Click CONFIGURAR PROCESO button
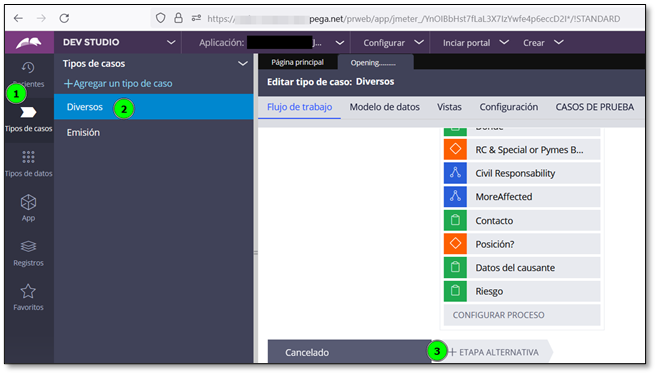The height and width of the screenshot is (375, 657). pos(522,315)
